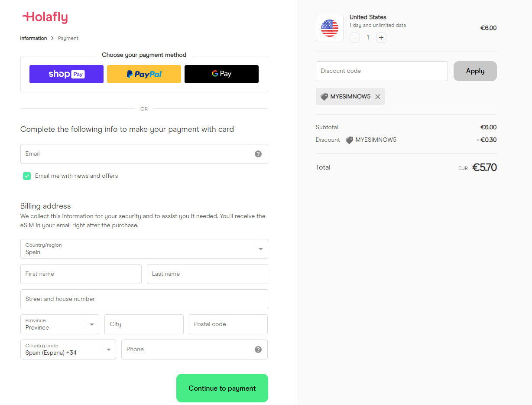Increase quantity with the plus button
This screenshot has width=532, height=405.
[381, 38]
